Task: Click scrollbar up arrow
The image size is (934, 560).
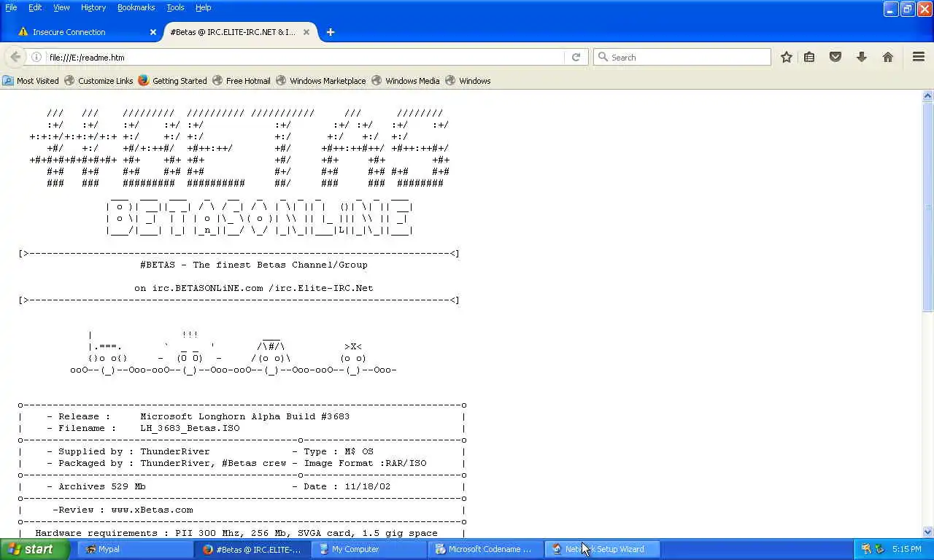Action: [x=928, y=96]
